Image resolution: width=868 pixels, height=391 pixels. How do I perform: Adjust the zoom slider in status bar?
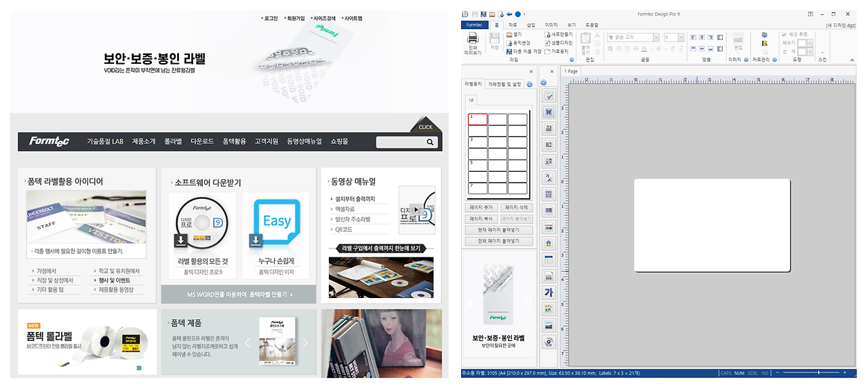(x=818, y=373)
